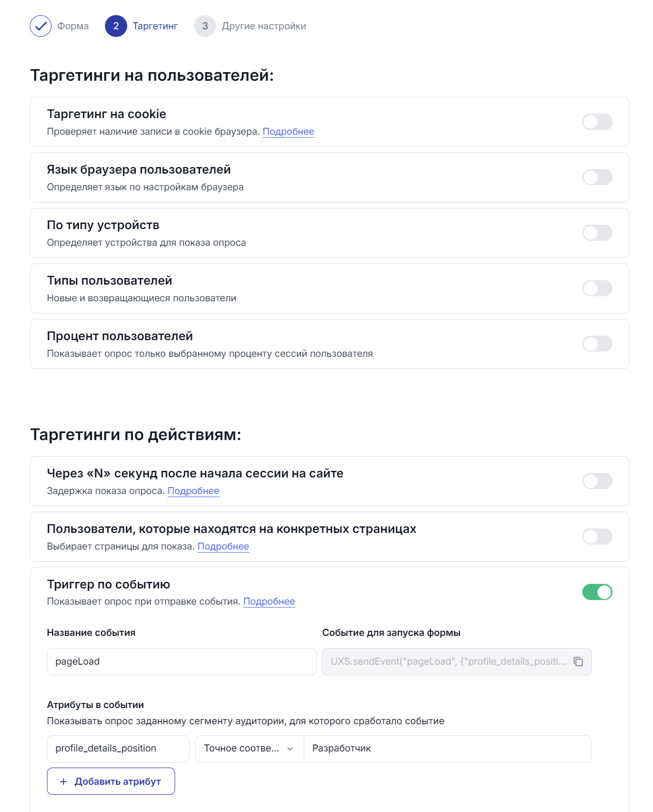This screenshot has width=653, height=812.
Task: Click the step 3 circle icon
Action: [205, 26]
